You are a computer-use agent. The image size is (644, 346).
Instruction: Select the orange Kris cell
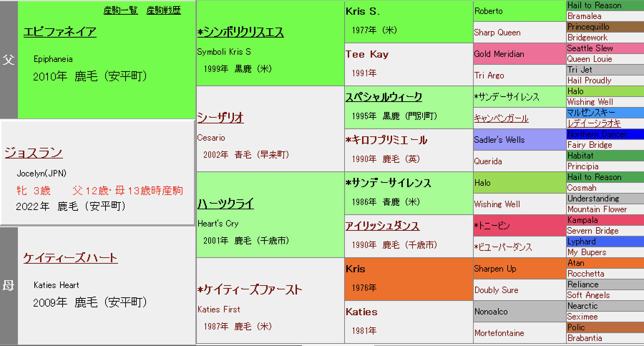[x=409, y=279]
